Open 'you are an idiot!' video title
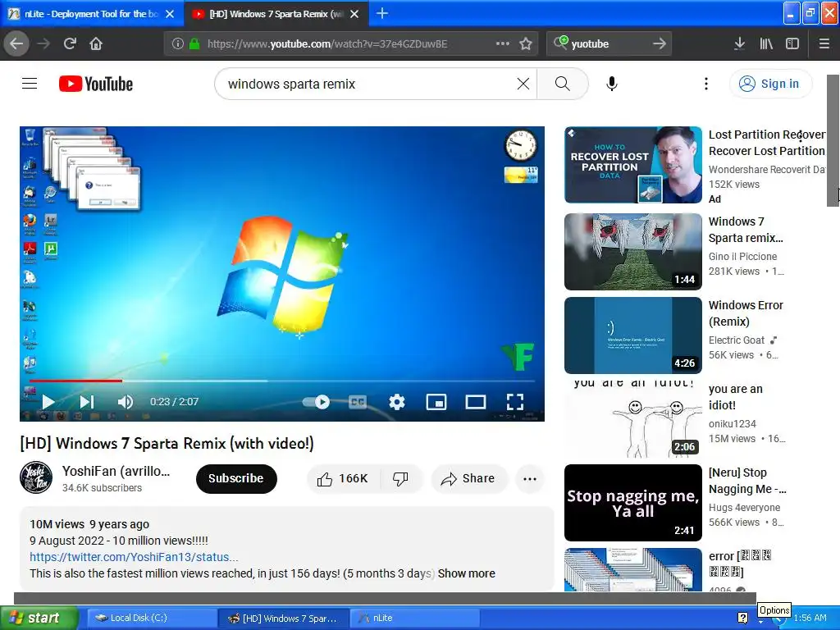 [x=736, y=397]
